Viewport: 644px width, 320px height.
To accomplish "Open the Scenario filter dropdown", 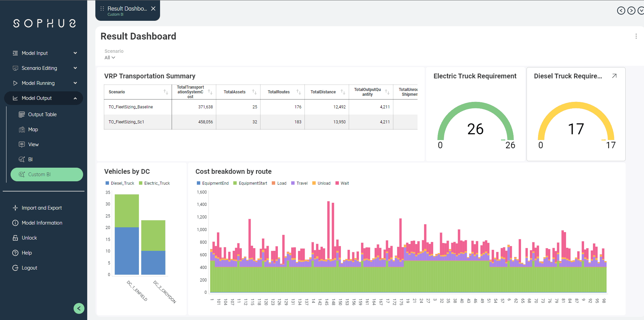I will [110, 58].
